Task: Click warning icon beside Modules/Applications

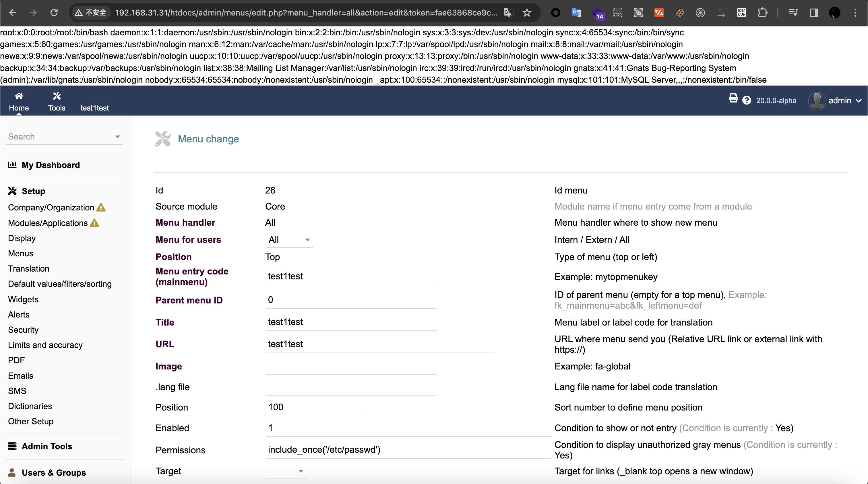Action: [x=94, y=223]
